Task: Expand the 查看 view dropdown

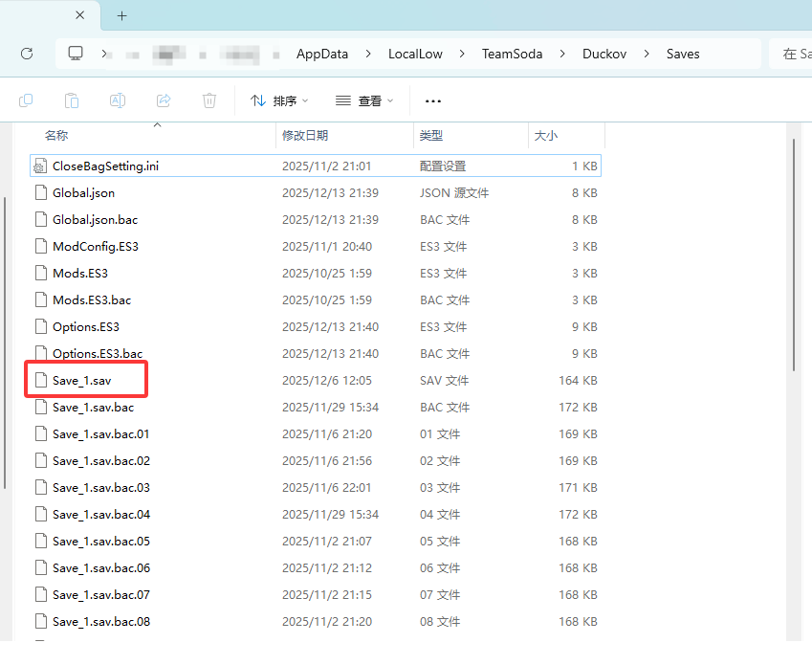Action: [364, 100]
